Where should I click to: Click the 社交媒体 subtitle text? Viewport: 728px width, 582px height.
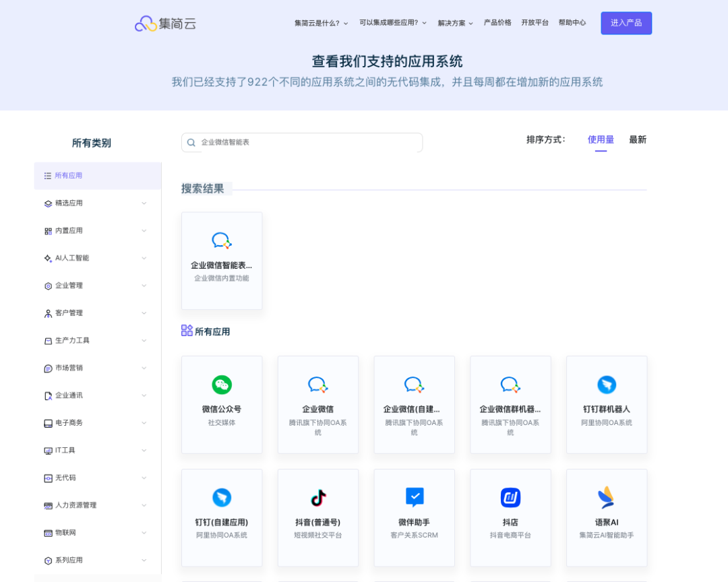[x=222, y=423]
